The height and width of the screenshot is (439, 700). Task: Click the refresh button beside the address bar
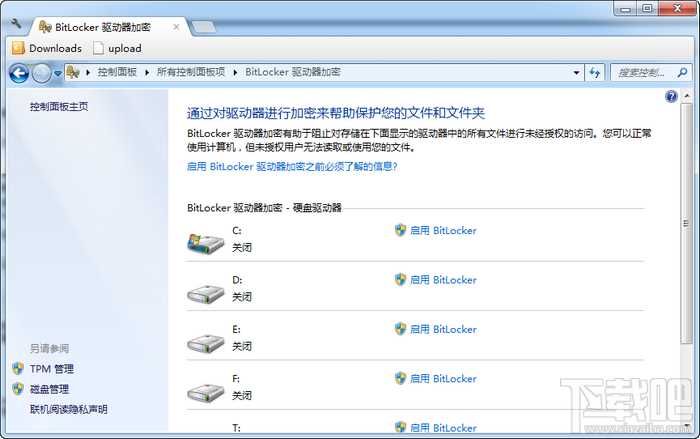point(595,72)
